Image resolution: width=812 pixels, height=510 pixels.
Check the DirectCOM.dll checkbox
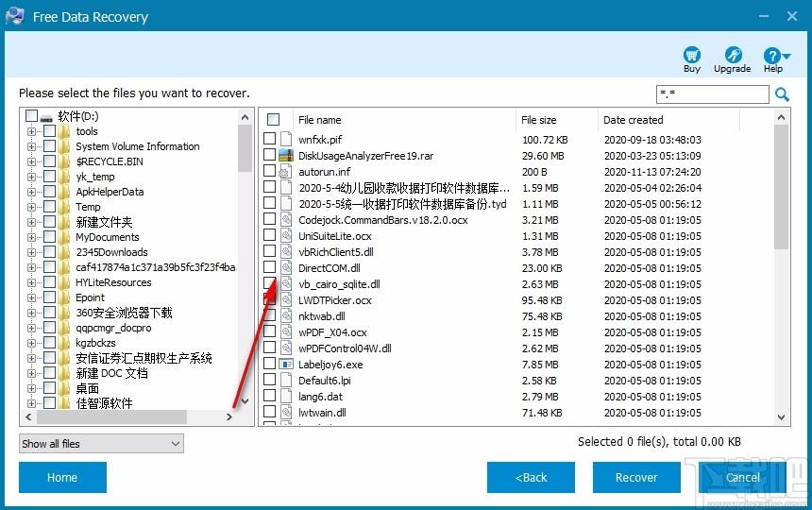(269, 266)
